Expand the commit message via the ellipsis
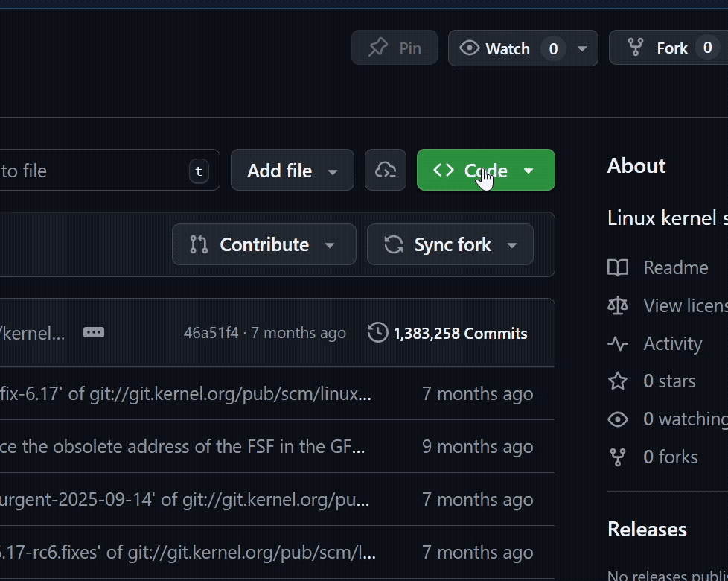Viewport: 728px width, 581px height. (93, 332)
